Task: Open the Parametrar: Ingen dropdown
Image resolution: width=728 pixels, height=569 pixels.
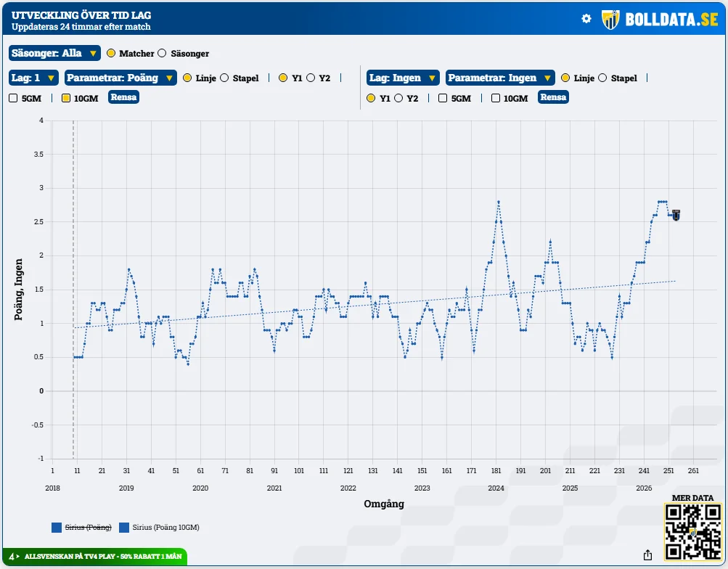Action: (501, 78)
